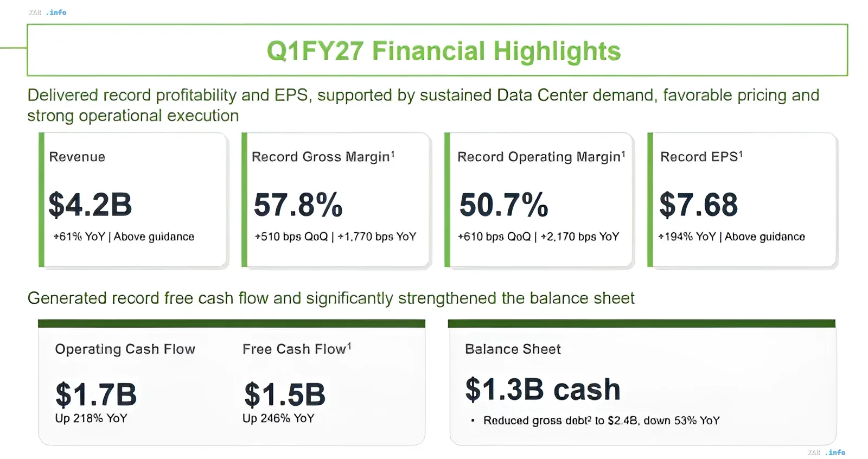The image size is (868, 459).
Task: Click the +510 bps QoQ text
Action: pos(291,237)
